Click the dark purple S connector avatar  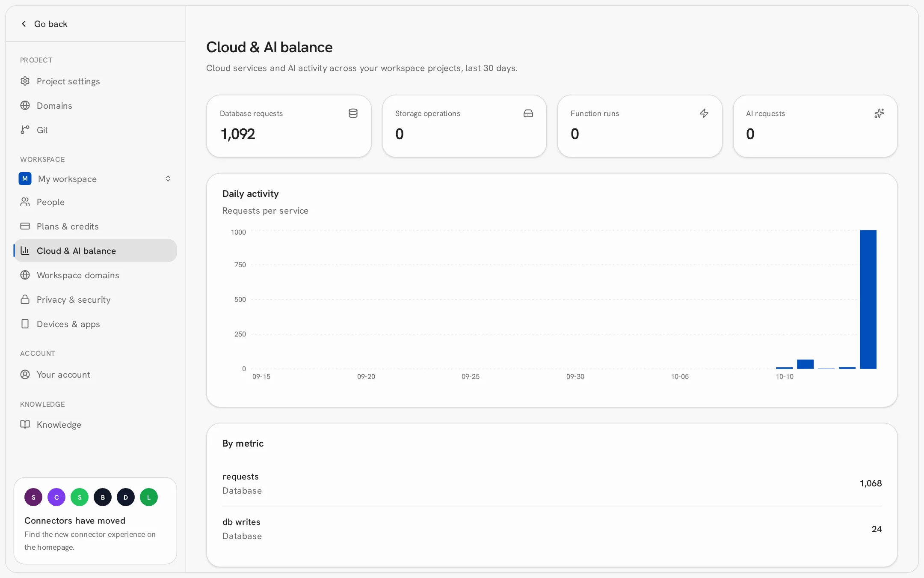pos(33,497)
